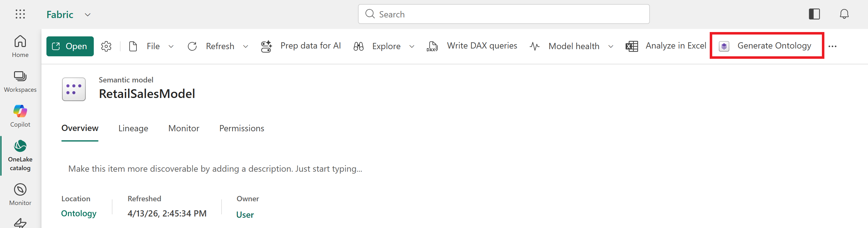Click Prep data for AI
Viewport: 868px width, 228px height.
pyautogui.click(x=301, y=46)
